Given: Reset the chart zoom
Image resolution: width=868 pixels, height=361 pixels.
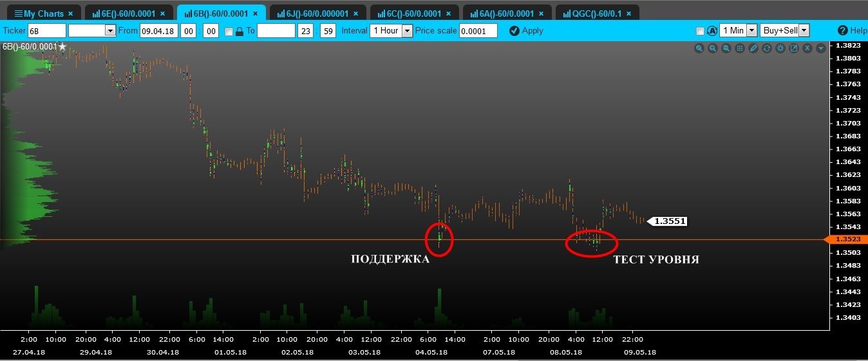Looking at the screenshot, I should [x=699, y=48].
